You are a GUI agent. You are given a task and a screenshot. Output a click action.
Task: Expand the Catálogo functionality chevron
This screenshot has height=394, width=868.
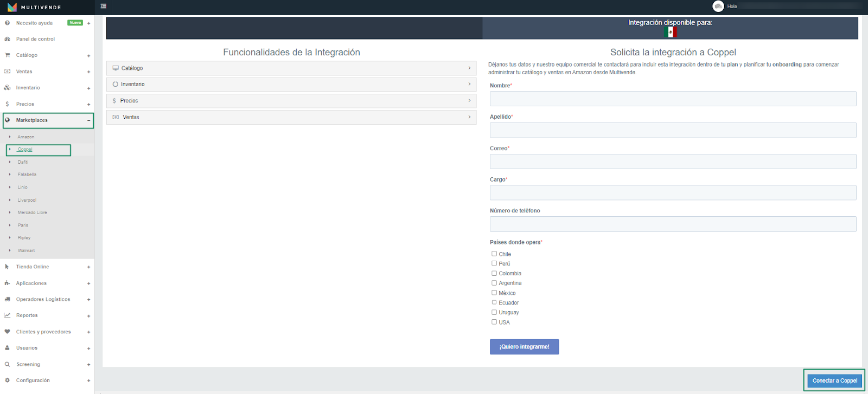tap(469, 68)
